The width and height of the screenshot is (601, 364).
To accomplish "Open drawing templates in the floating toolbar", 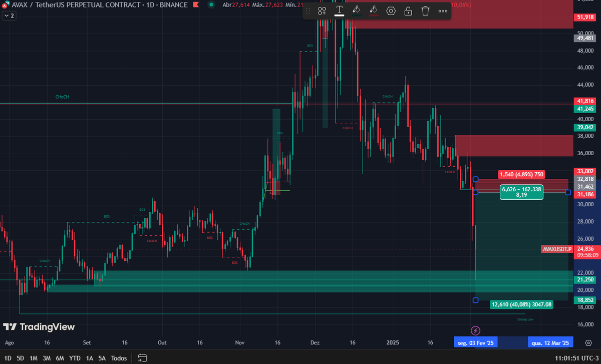I will (322, 11).
